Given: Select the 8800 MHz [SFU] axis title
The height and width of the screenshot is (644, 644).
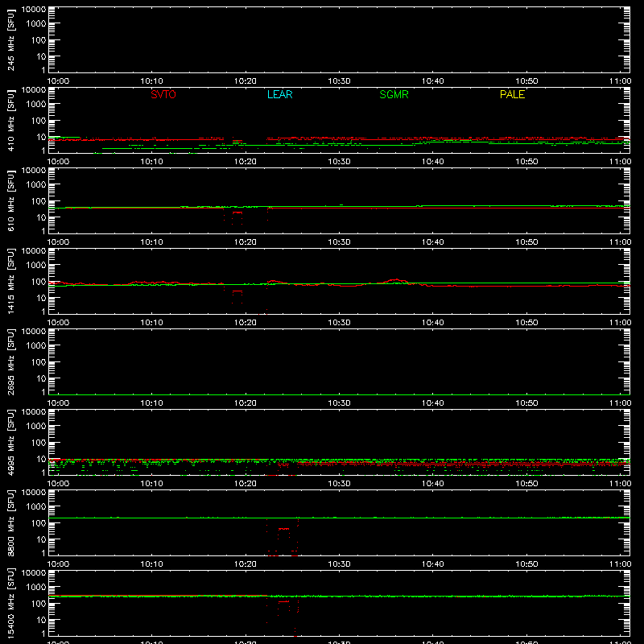Looking at the screenshot, I should (11, 522).
